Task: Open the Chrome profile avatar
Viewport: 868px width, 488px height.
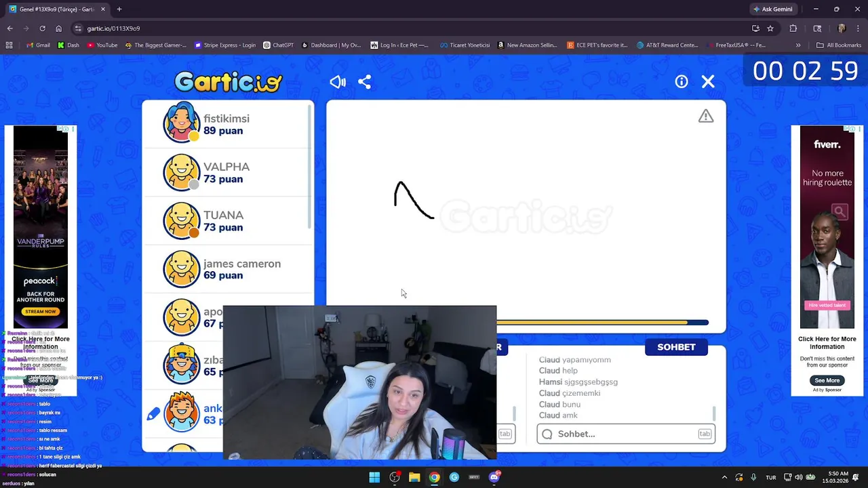Action: [x=842, y=28]
